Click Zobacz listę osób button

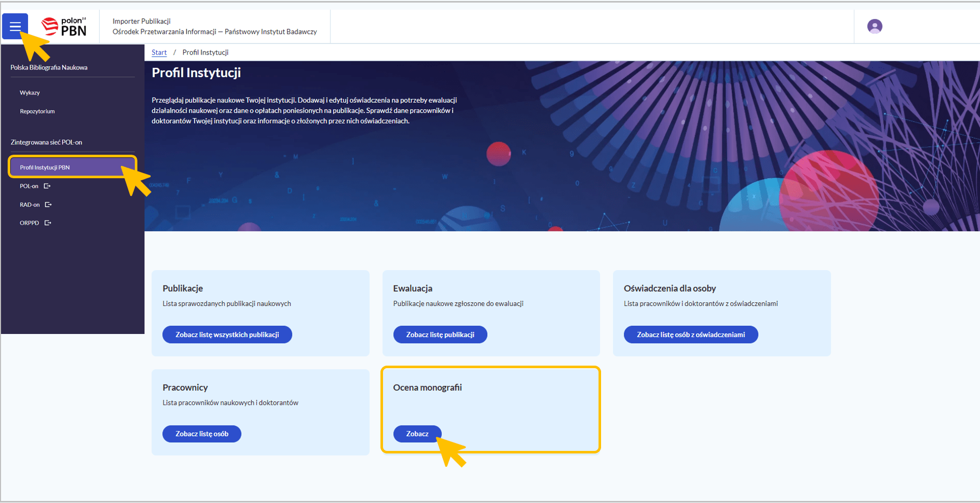point(202,434)
